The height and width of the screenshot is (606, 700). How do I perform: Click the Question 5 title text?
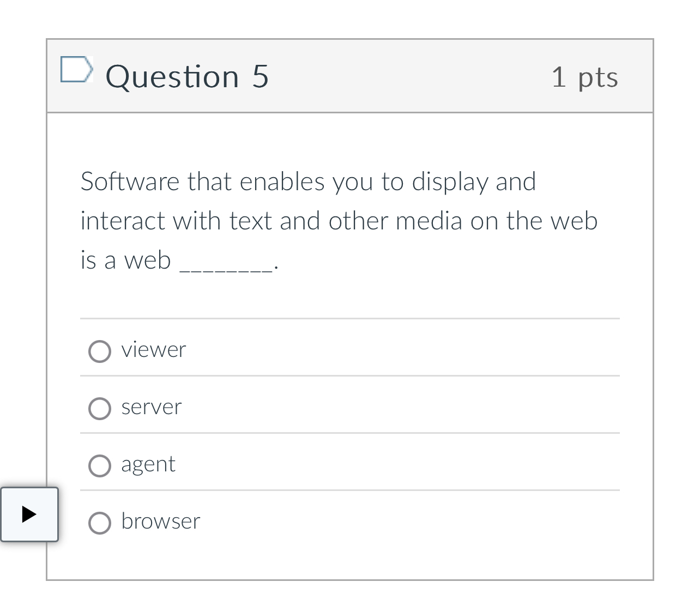[x=188, y=76]
